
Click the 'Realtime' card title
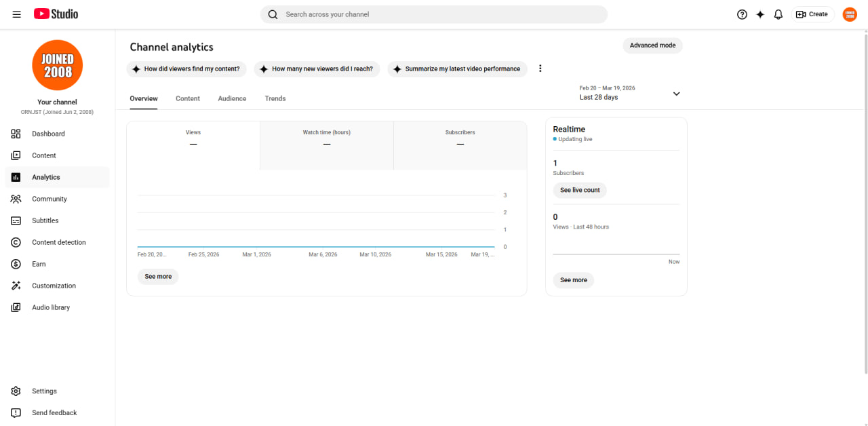[569, 129]
